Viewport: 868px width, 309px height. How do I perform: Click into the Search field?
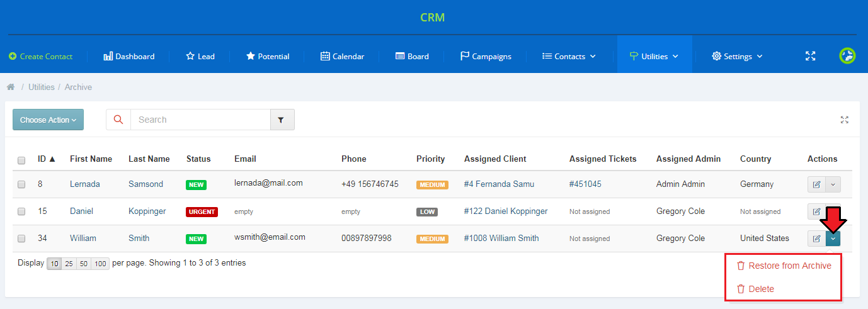[x=200, y=120]
